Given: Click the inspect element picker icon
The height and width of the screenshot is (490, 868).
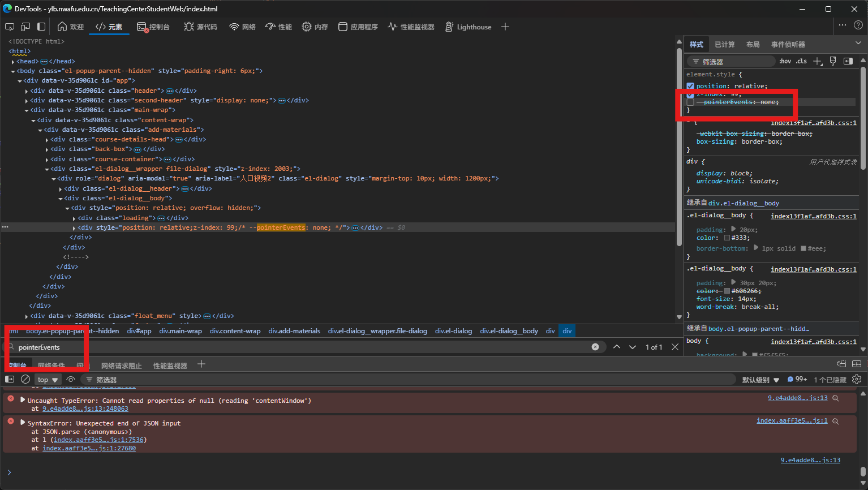Looking at the screenshot, I should pos(10,27).
